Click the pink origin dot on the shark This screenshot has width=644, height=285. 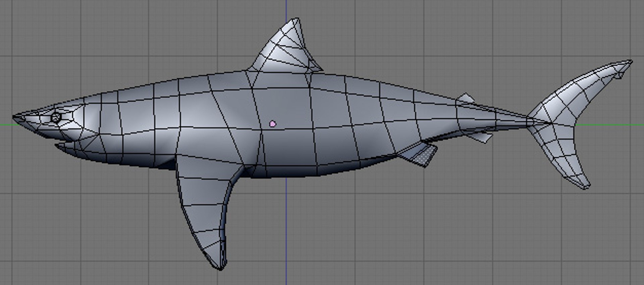273,124
